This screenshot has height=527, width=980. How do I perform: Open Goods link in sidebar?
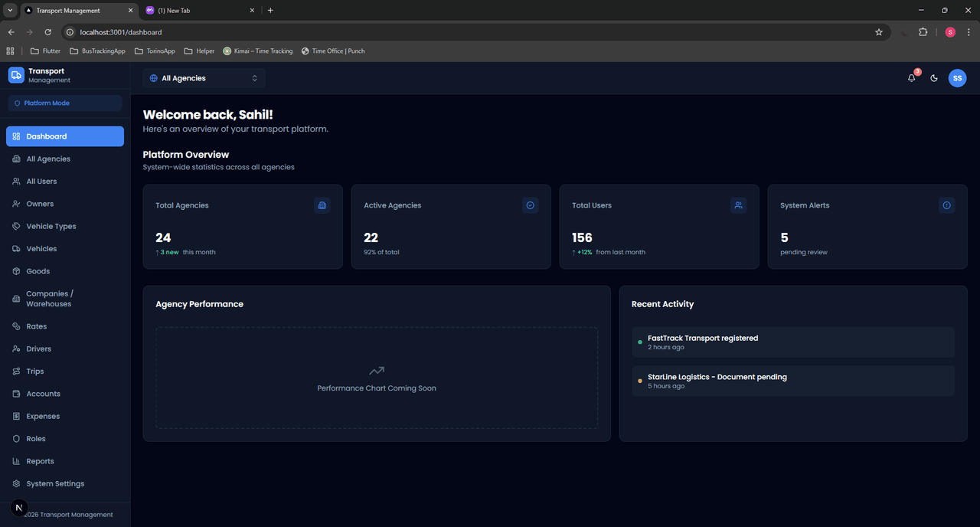65,271
